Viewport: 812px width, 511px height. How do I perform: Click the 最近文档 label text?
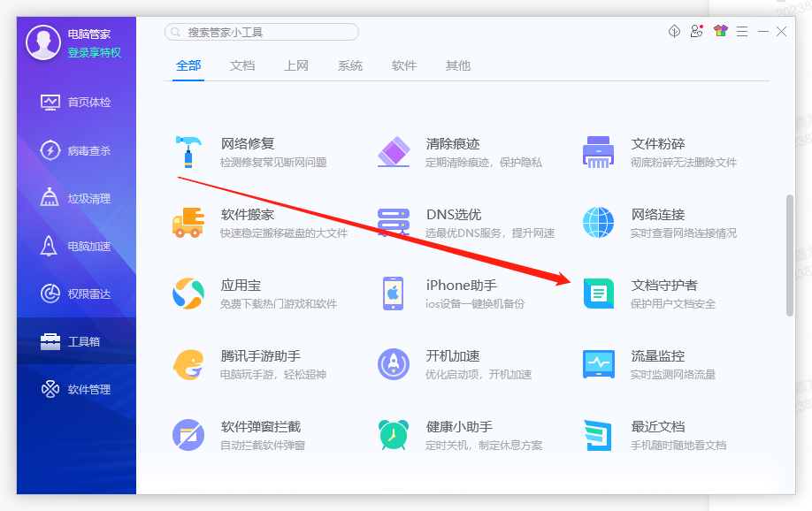click(x=658, y=427)
